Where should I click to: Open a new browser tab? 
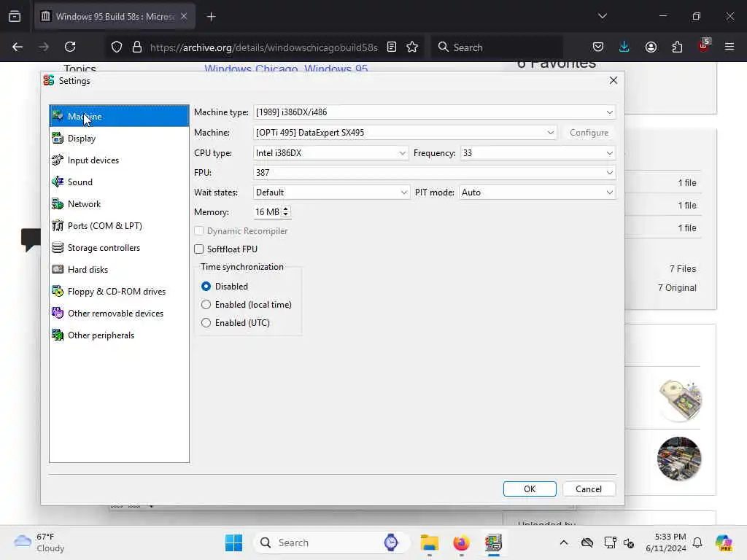click(211, 17)
